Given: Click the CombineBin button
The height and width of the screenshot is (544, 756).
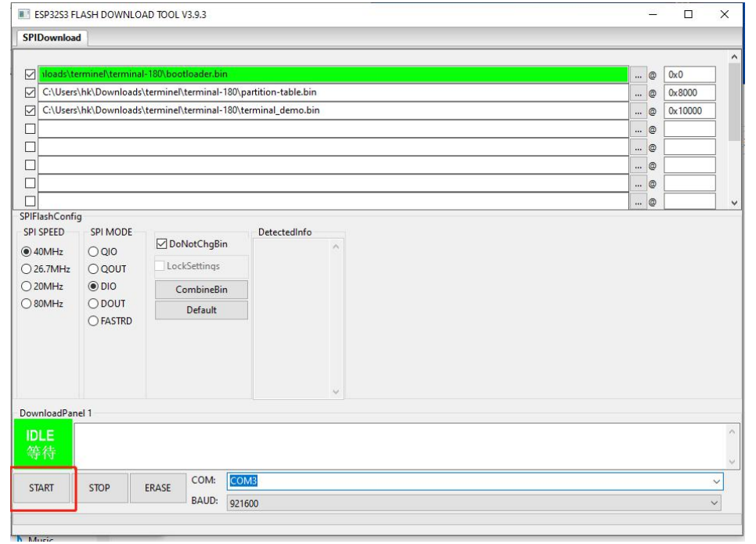Looking at the screenshot, I should [x=201, y=290].
